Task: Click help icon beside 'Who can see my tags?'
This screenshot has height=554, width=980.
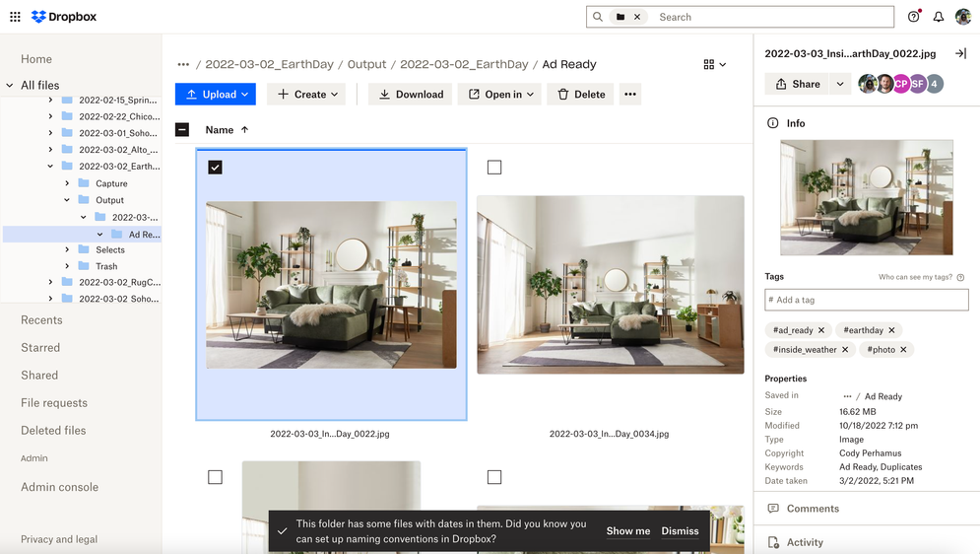Action: (960, 277)
